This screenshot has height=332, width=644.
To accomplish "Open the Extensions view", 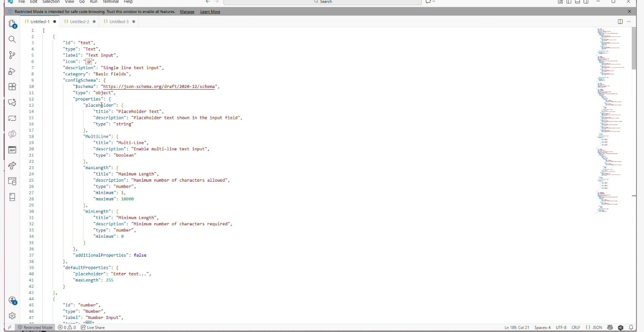I will [x=12, y=87].
